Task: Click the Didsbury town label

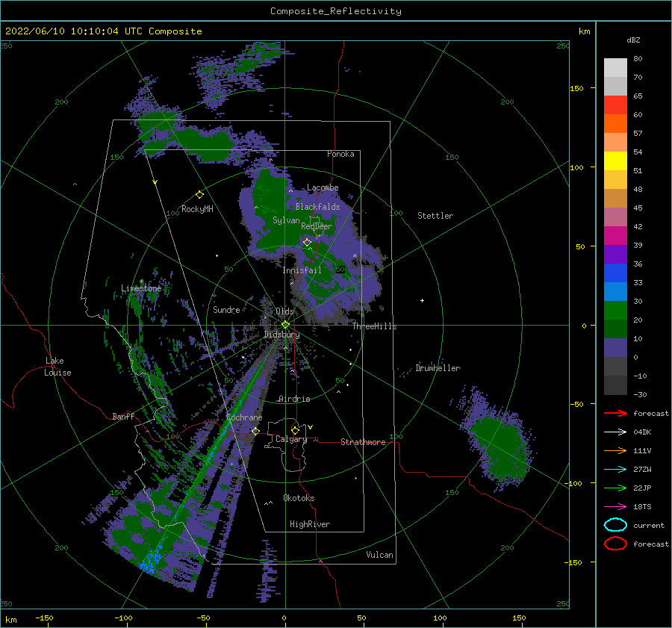Action: [x=281, y=335]
